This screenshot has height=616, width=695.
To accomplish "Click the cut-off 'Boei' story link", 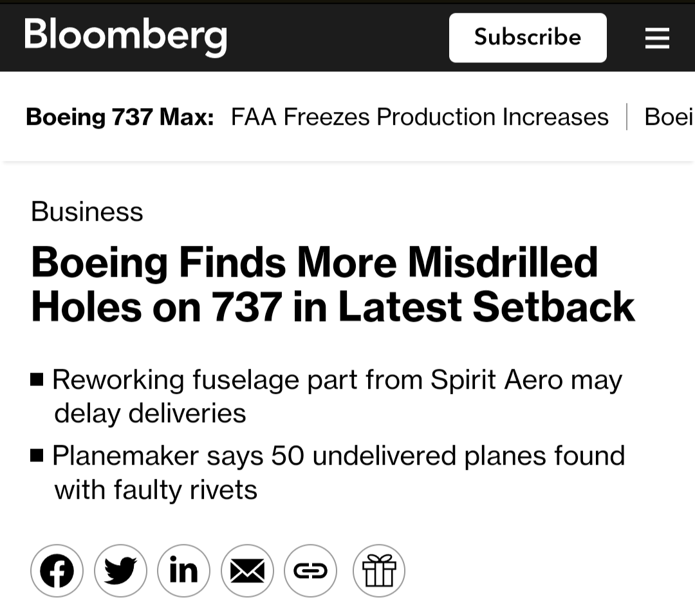I will click(669, 117).
